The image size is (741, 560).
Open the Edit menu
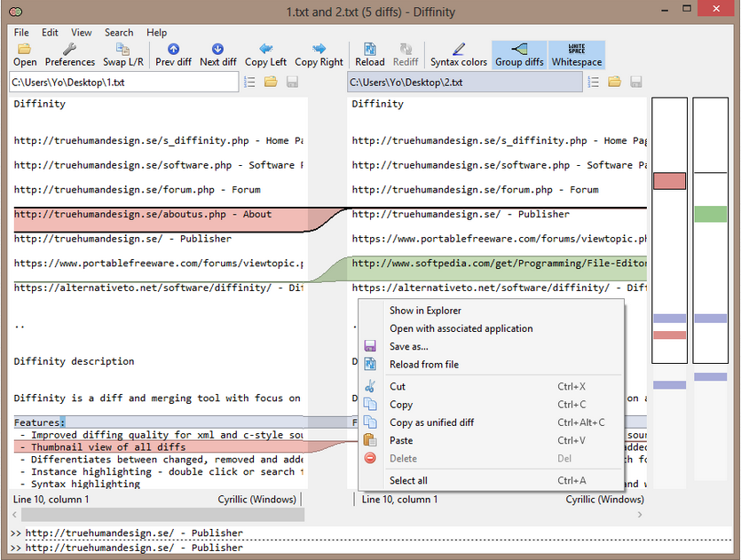point(50,33)
